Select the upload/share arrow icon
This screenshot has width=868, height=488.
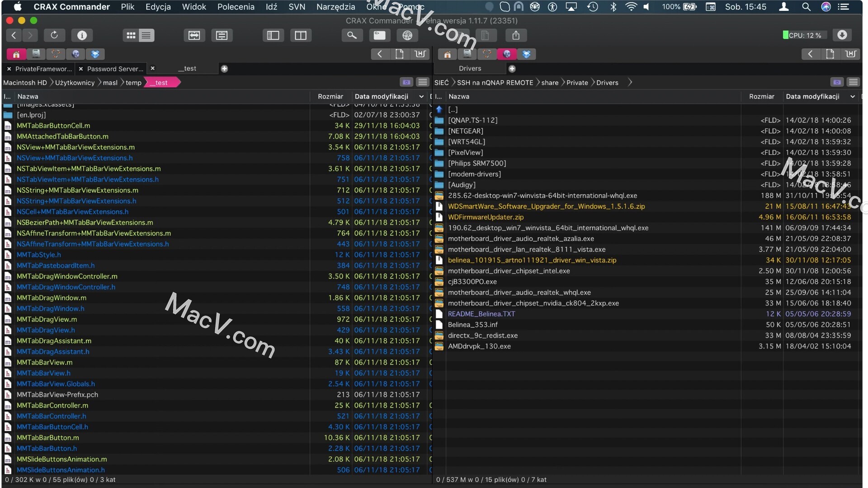pos(515,34)
